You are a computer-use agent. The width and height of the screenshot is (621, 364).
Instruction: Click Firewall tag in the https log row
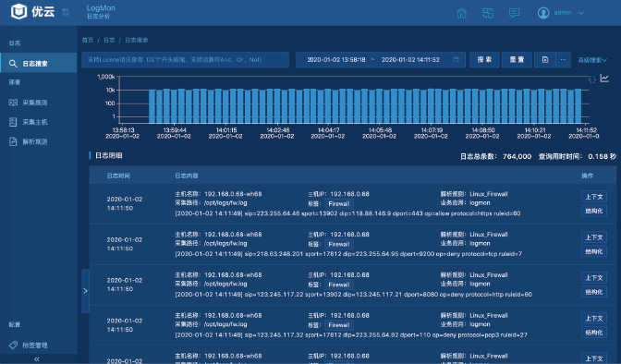tap(338, 203)
